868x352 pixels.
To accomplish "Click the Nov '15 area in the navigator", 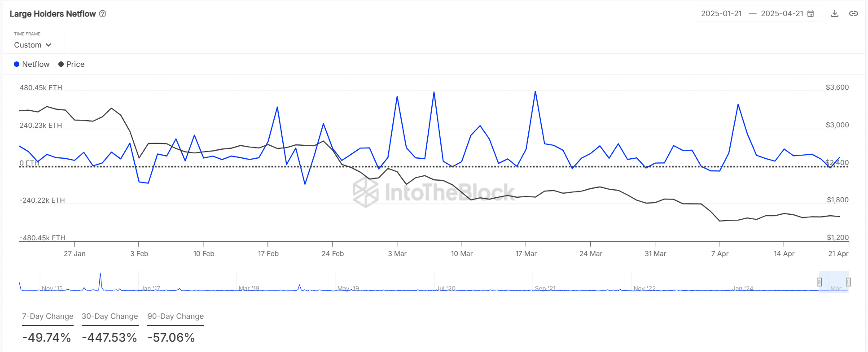I will [x=52, y=288].
